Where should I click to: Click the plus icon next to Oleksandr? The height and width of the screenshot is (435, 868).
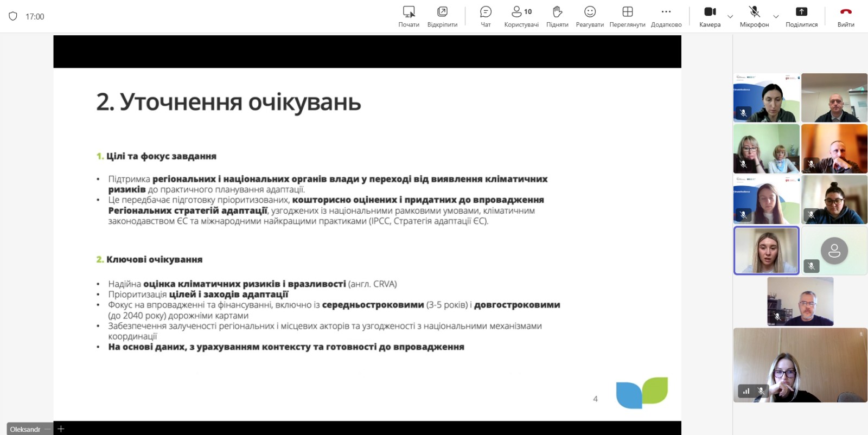coord(61,429)
